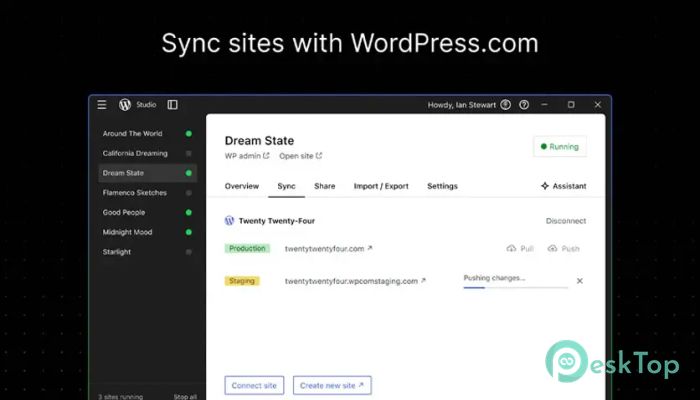Pull from the Production site

pos(520,249)
